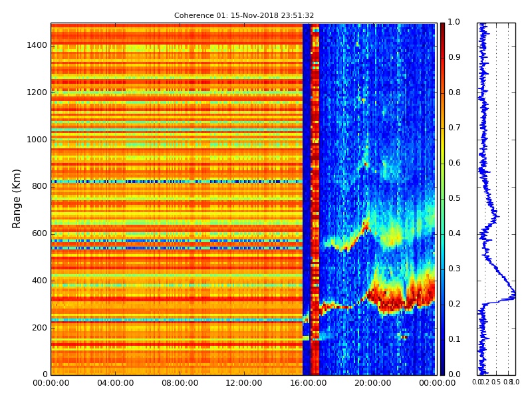The width and height of the screenshot is (532, 399).
Task: Click the 0.1 label on the colorbar
Action: point(454,339)
